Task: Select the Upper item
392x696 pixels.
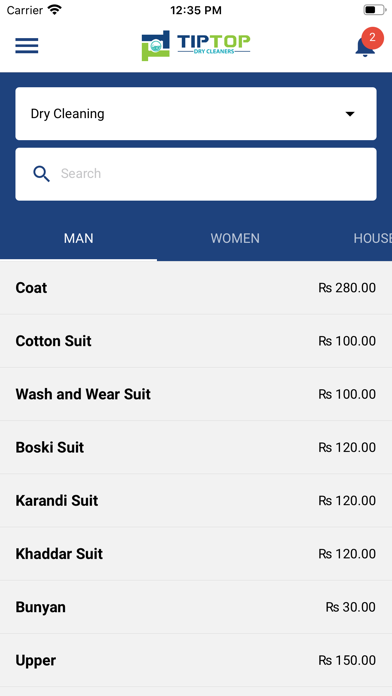Action: point(196,660)
